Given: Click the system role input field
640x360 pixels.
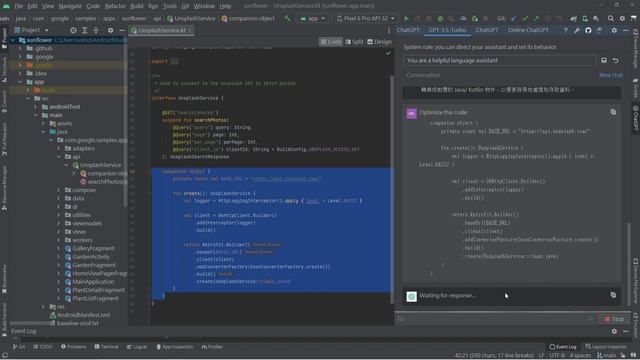Looking at the screenshot, I should pos(500,60).
